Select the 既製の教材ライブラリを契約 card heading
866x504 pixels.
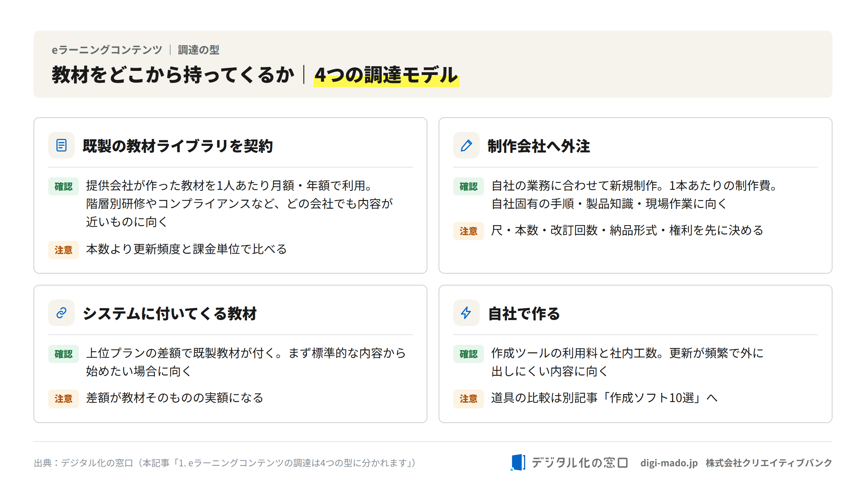pyautogui.click(x=177, y=146)
